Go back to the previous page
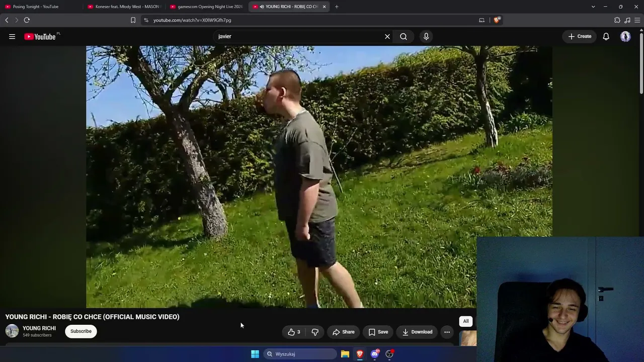The width and height of the screenshot is (644, 362). click(7, 20)
